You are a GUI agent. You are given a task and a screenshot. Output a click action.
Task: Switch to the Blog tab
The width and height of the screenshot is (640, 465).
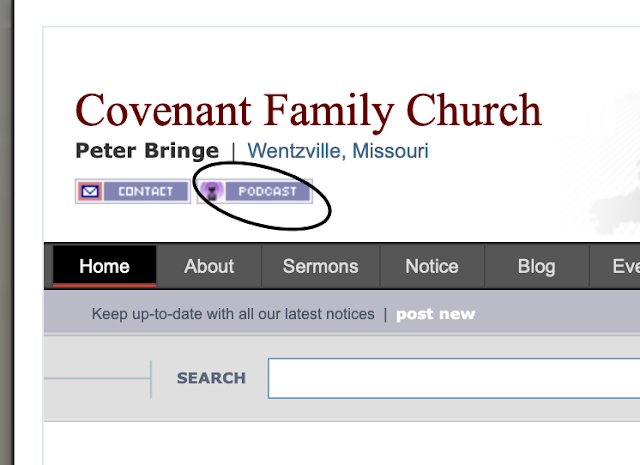coord(536,266)
